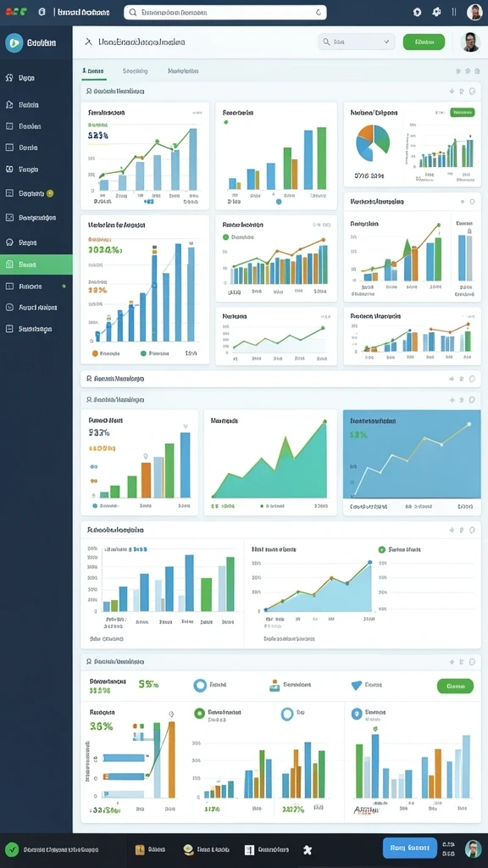Select the highlighted green sidebar menu item
The width and height of the screenshot is (488, 868).
(36, 264)
